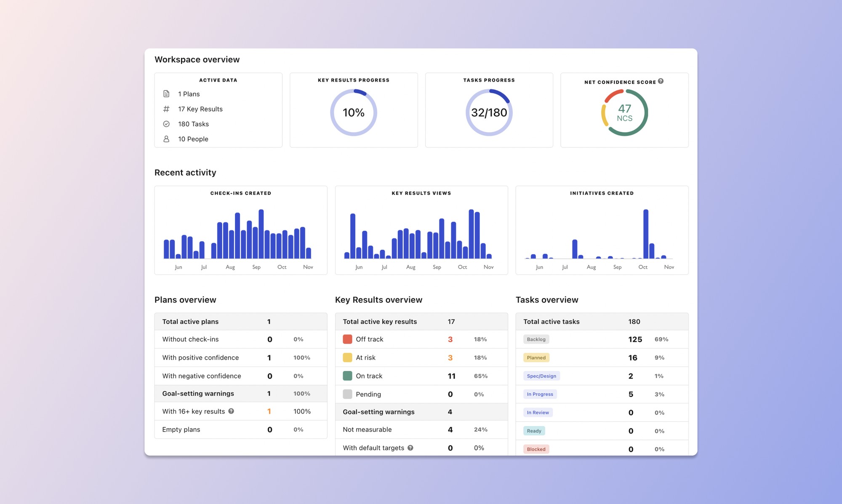Select the Goal-setting warnings row in Plans overview
Screen dimensions: 842x504
[240, 393]
